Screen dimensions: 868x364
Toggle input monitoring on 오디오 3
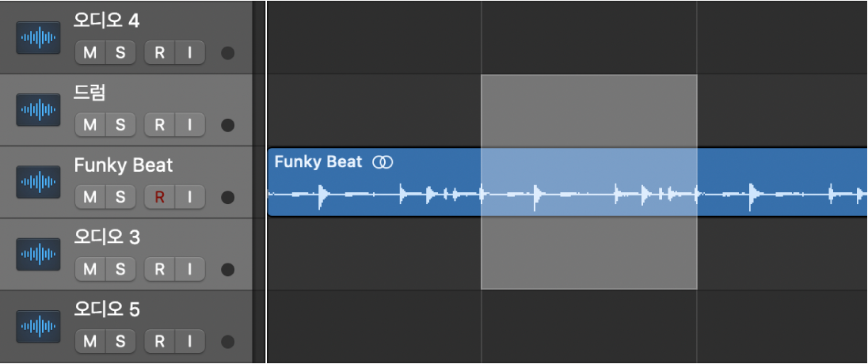(x=189, y=269)
